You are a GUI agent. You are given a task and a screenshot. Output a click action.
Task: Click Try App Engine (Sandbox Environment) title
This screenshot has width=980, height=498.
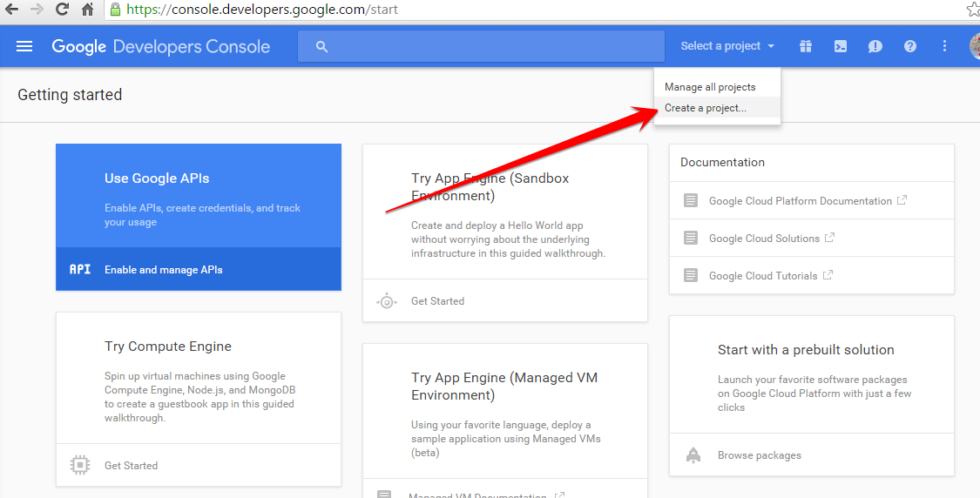(x=490, y=187)
